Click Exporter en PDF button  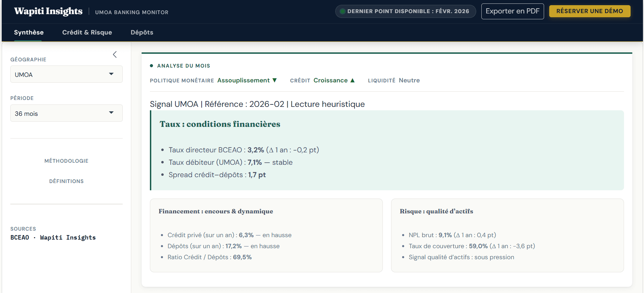[512, 11]
